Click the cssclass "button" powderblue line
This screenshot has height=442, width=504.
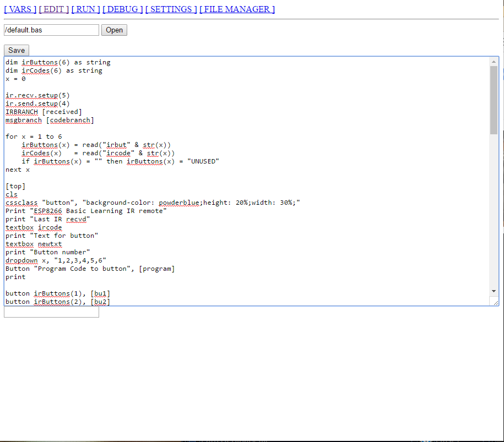pos(153,203)
